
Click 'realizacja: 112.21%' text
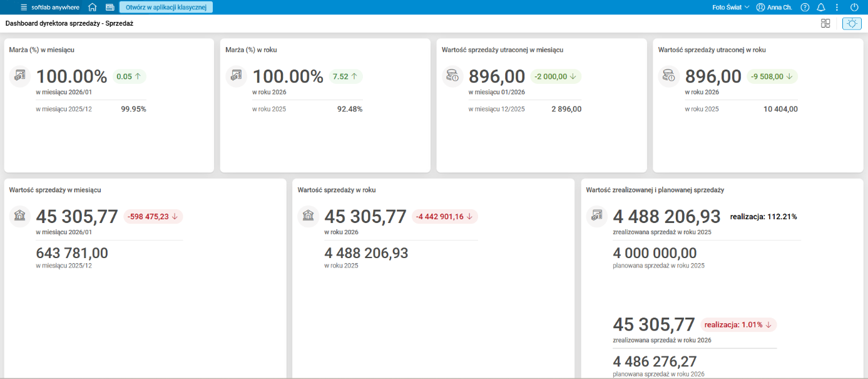pyautogui.click(x=763, y=217)
